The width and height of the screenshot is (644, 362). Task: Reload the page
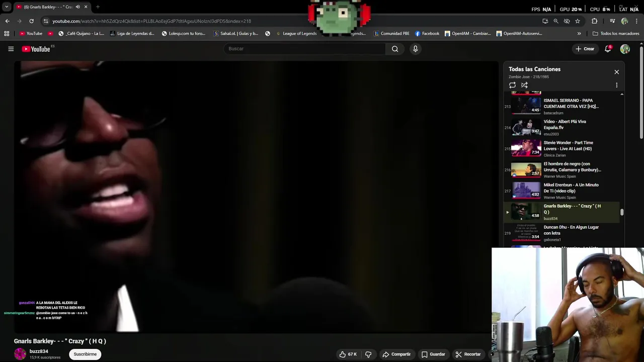click(31, 21)
